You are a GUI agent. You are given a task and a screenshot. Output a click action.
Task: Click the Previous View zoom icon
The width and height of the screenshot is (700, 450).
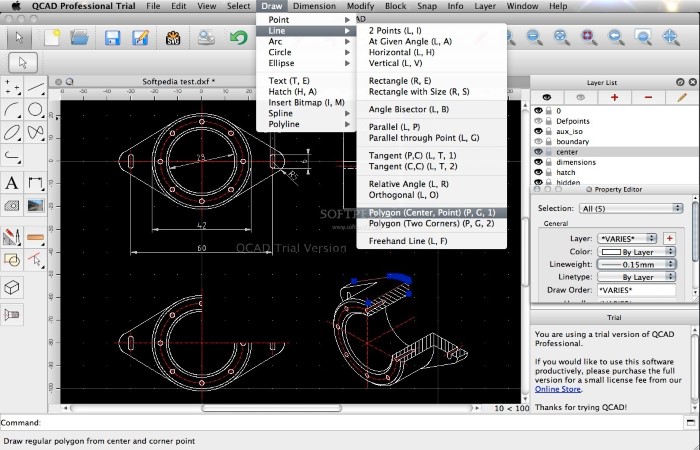(x=616, y=37)
